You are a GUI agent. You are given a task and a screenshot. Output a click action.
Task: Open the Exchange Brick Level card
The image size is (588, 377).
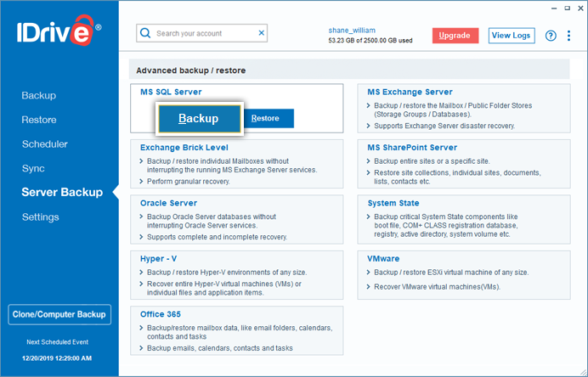(236, 164)
